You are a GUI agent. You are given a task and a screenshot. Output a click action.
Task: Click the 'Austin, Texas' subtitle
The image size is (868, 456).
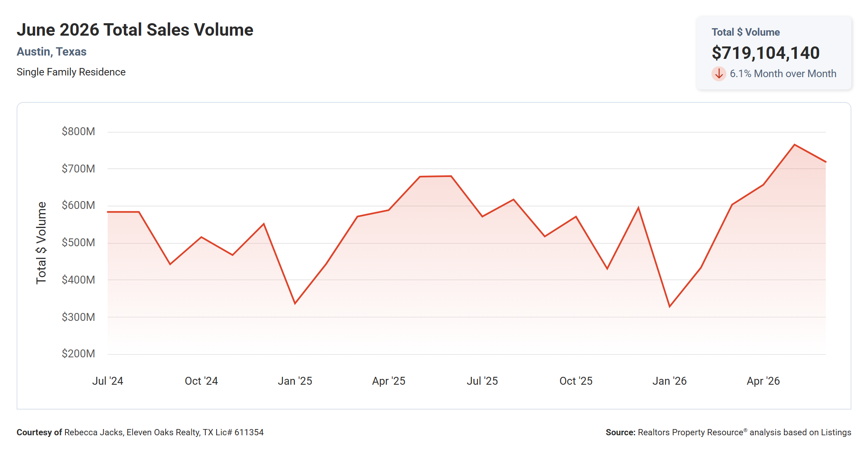(x=52, y=52)
